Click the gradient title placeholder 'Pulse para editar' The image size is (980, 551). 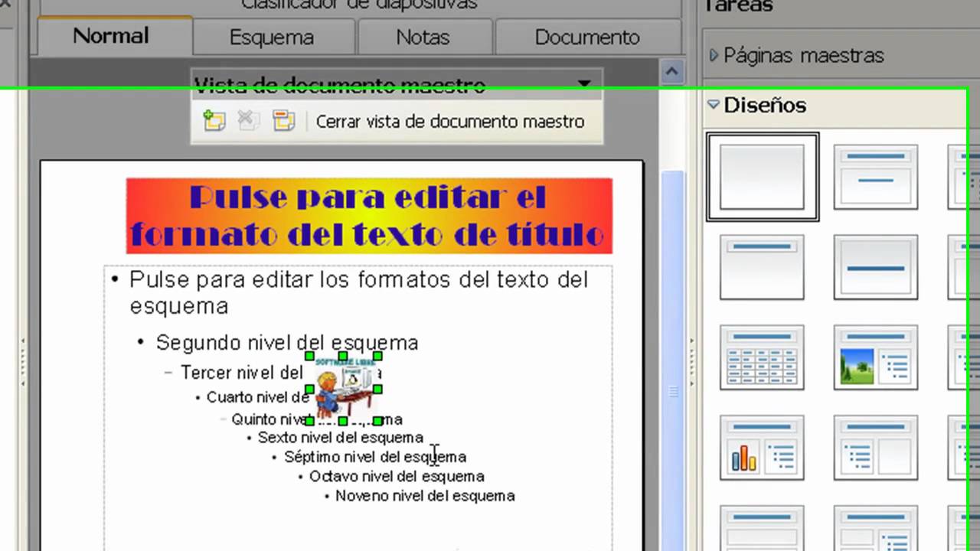click(x=369, y=216)
